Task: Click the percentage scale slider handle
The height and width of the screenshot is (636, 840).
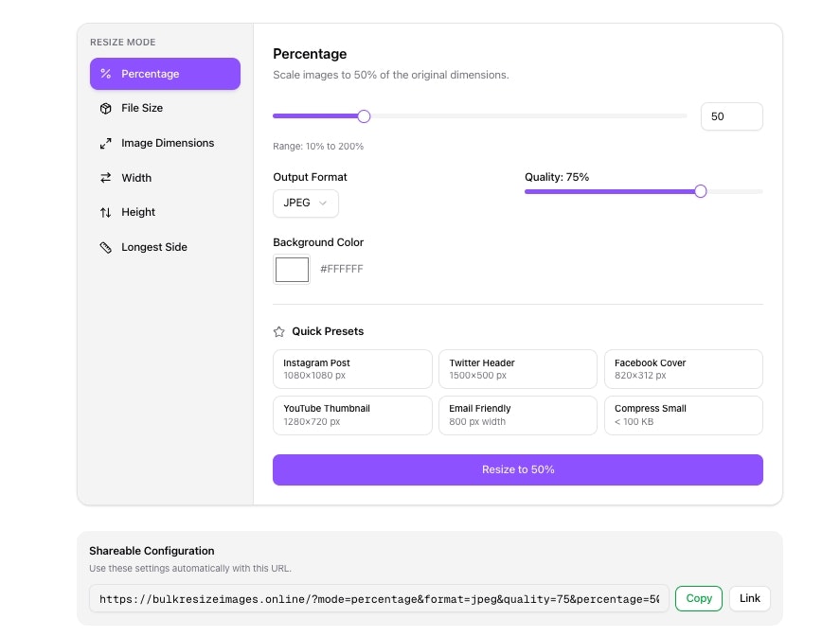Action: 364,116
